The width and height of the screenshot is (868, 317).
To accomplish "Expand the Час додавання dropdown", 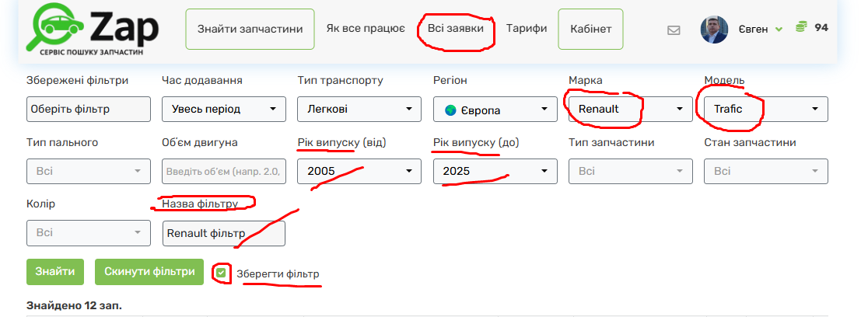I will (224, 109).
